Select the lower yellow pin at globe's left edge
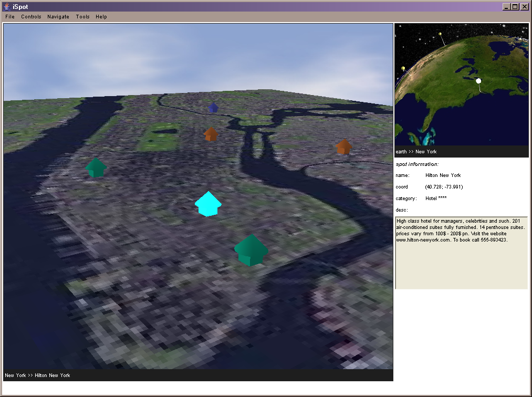The image size is (532, 397). (x=403, y=69)
